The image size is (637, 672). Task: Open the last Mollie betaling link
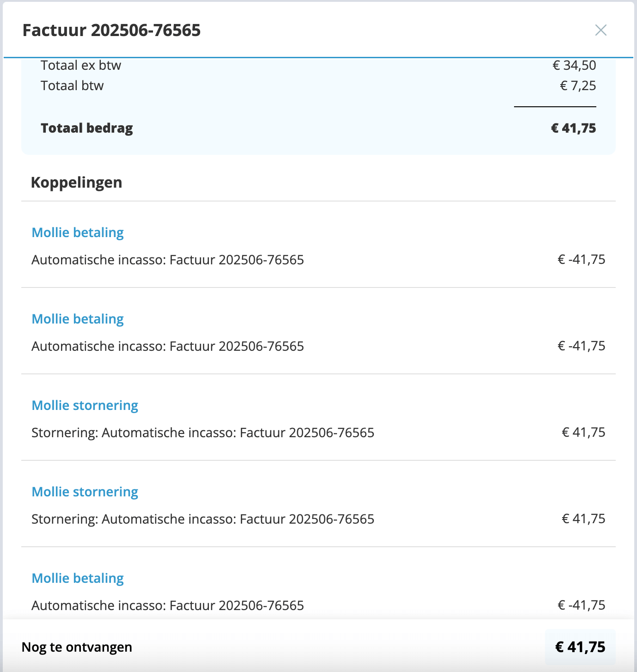(78, 578)
